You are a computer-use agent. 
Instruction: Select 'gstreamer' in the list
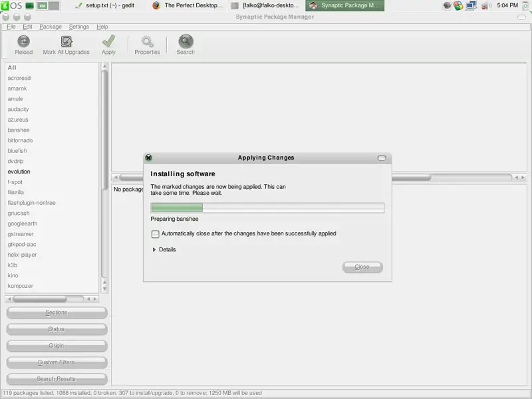point(52,234)
